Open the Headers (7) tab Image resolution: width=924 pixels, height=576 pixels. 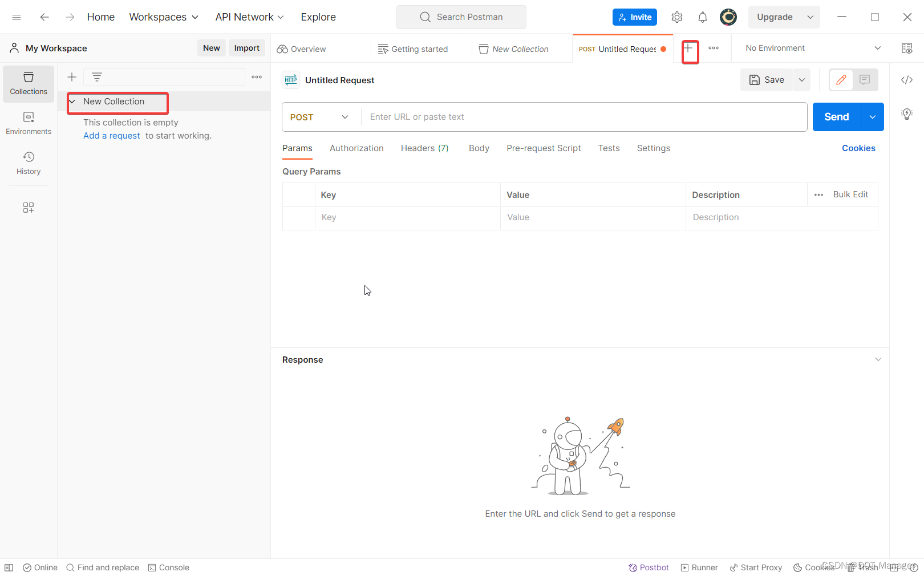tap(424, 148)
